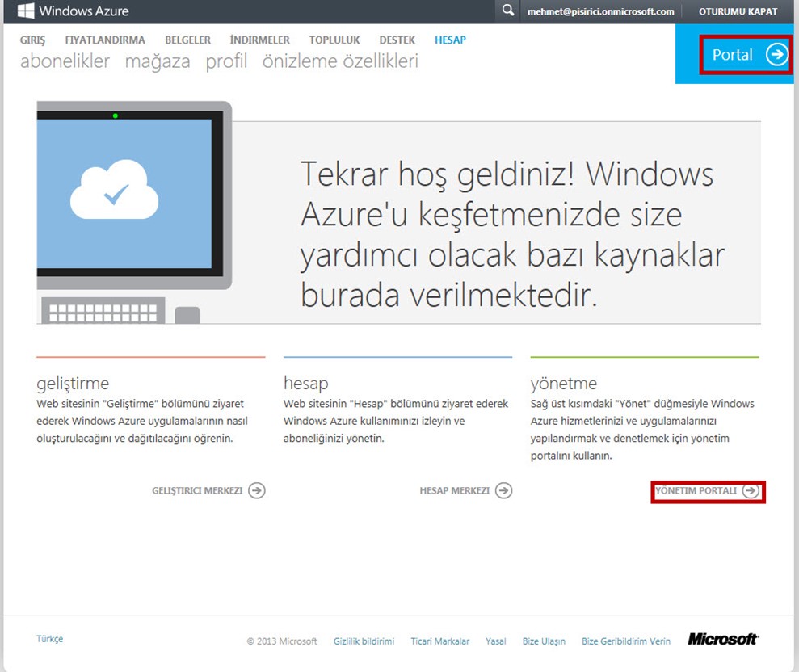Open the BELGELER menu

pyautogui.click(x=187, y=40)
